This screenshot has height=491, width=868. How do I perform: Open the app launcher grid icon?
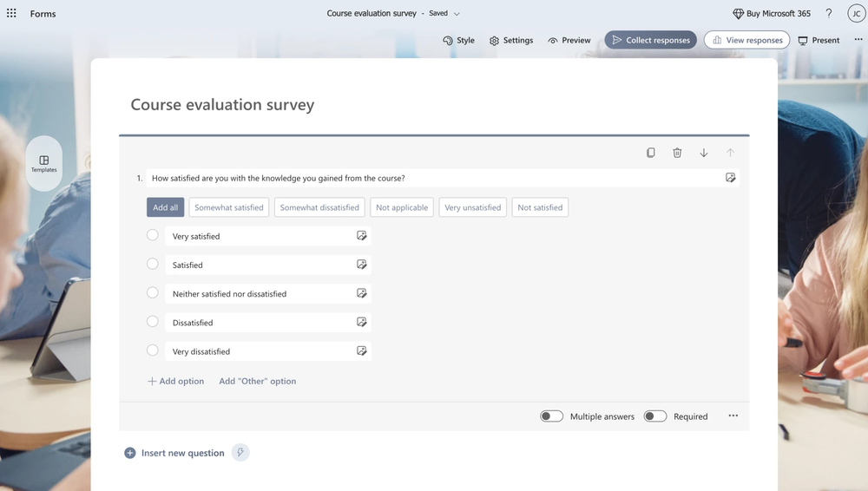(11, 14)
